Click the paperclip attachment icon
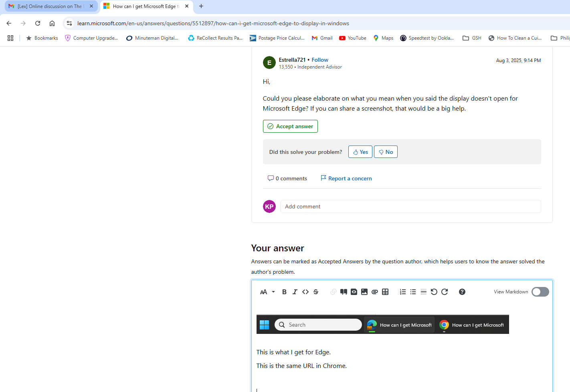Image resolution: width=570 pixels, height=392 pixels. tap(375, 292)
